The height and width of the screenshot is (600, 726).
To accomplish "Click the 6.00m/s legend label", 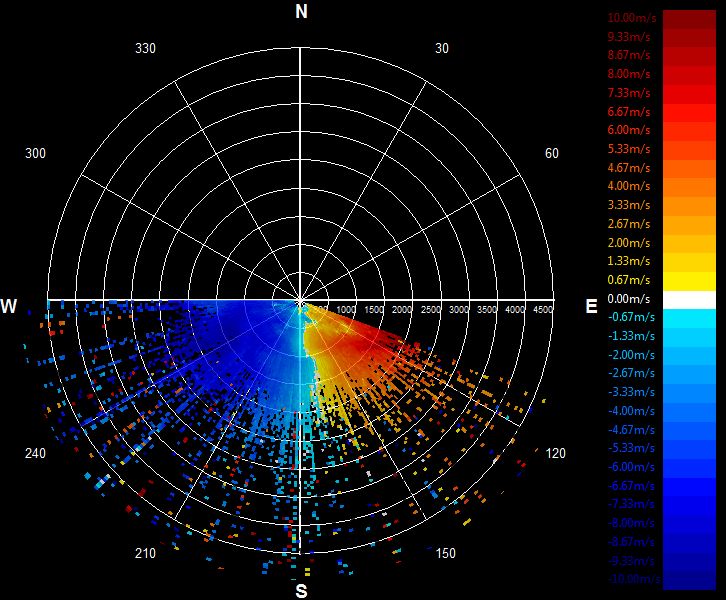I will pyautogui.click(x=629, y=130).
